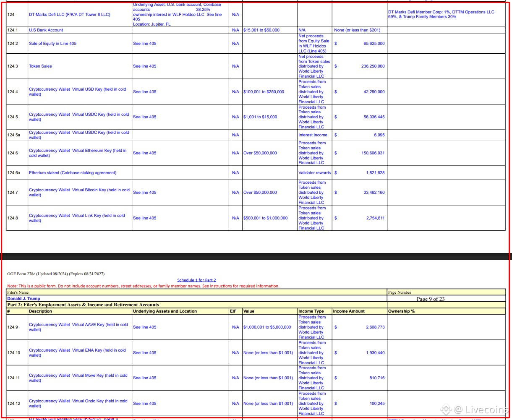Screen dimensions: 512x420
Task: Click the 236,250,000 income amount
Action: point(373,66)
